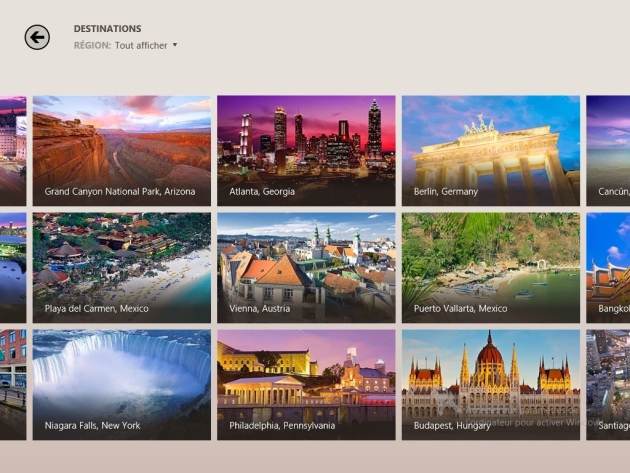Viewport: 630px width, 473px height.
Task: Select the Tout afficher region filter
Action: click(141, 45)
